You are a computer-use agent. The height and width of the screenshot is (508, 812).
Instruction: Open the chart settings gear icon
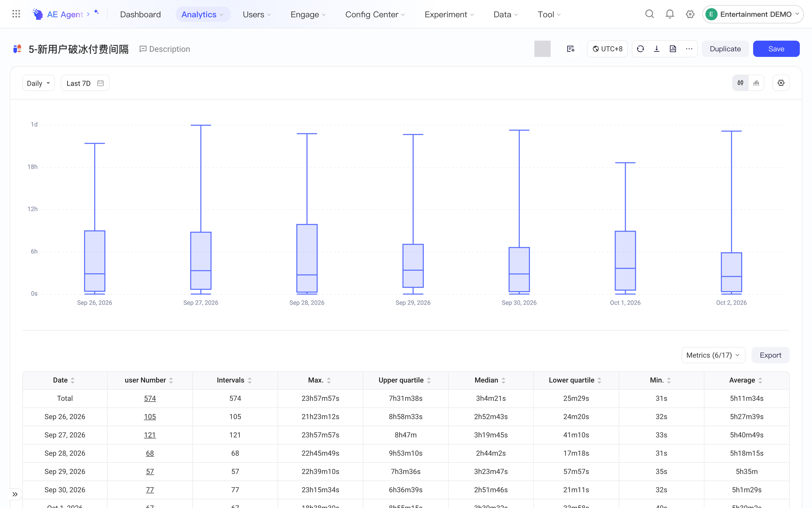click(x=781, y=83)
